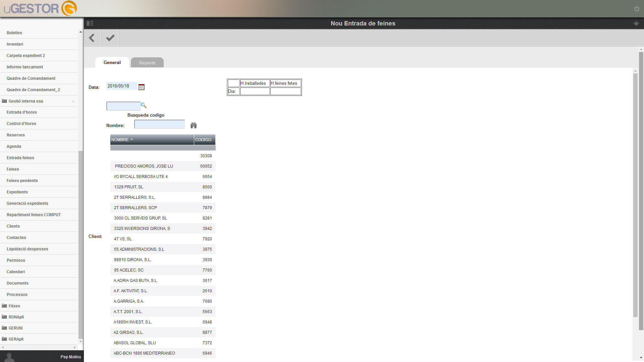Open the Calendari sidebar item
644x362 pixels.
39,272
